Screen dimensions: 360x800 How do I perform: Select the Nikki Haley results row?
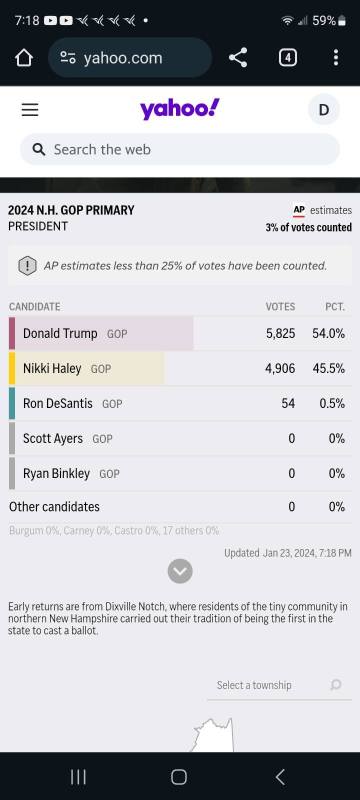pyautogui.click(x=180, y=368)
